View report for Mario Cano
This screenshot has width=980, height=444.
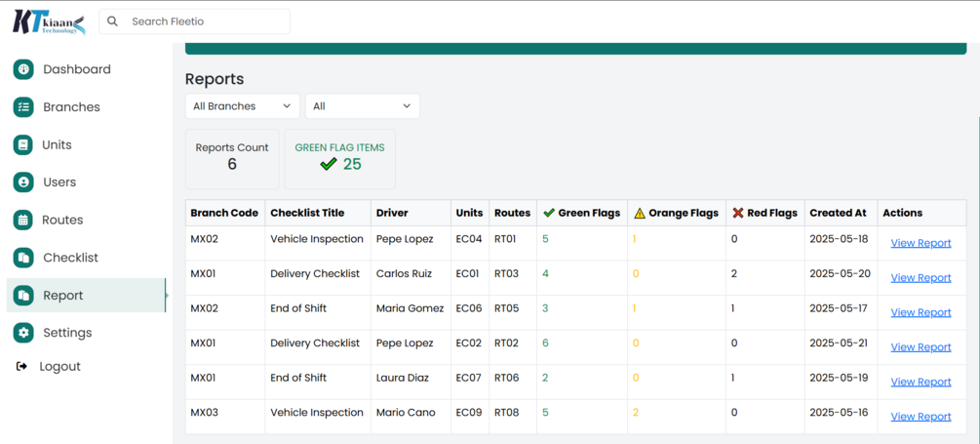tap(921, 417)
